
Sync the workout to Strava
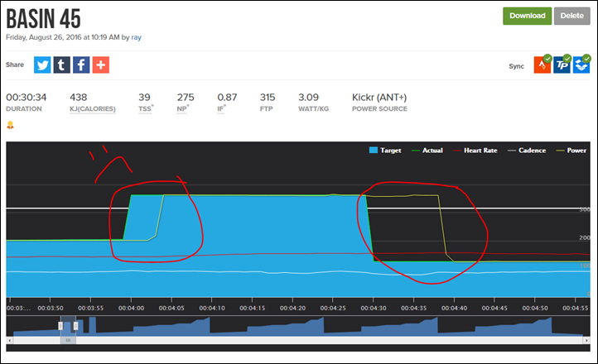coord(542,65)
